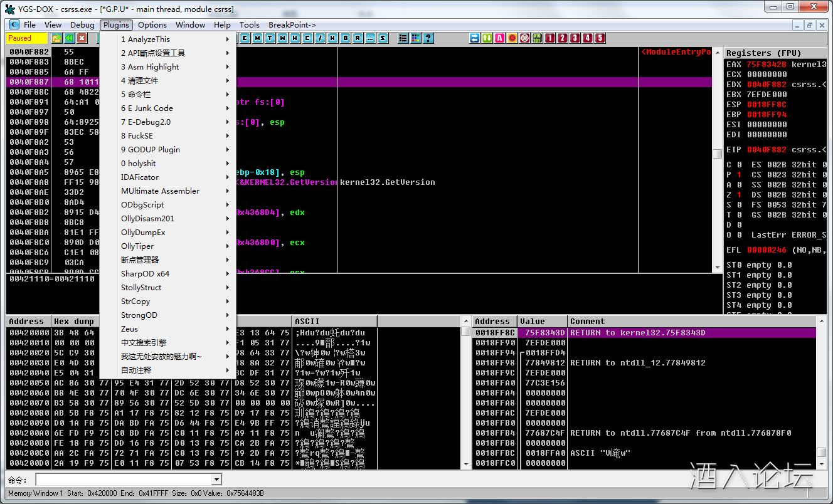Open Call stack with K button

(332, 38)
